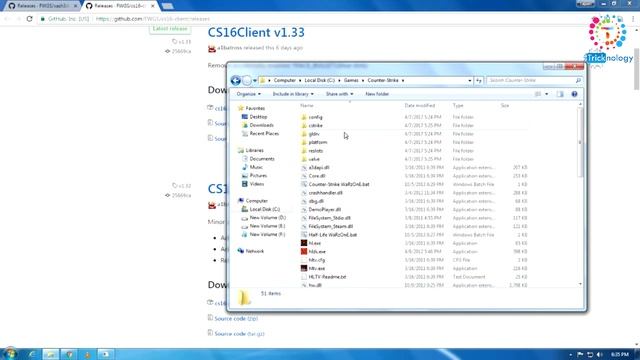
Task: Open the Include in library menu
Action: click(293, 94)
